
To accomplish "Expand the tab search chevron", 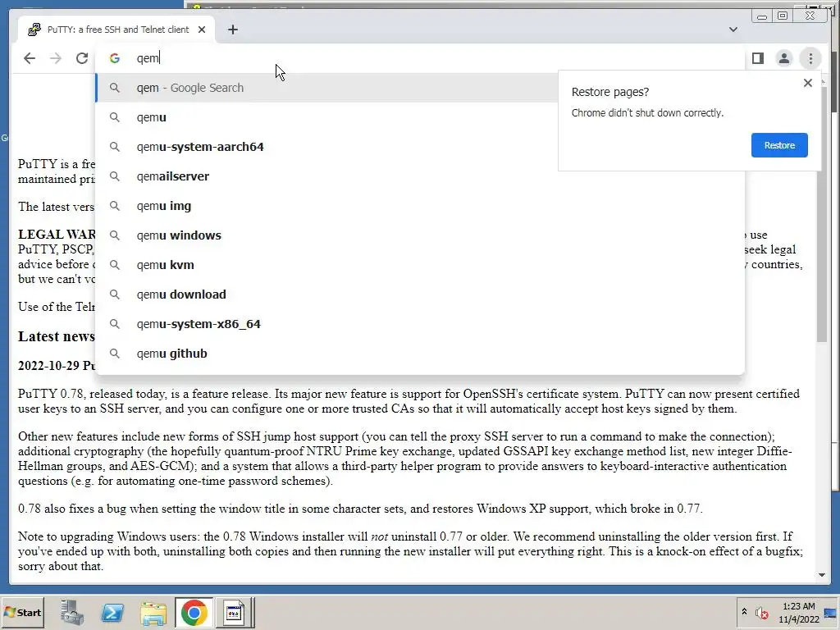I will (x=733, y=30).
